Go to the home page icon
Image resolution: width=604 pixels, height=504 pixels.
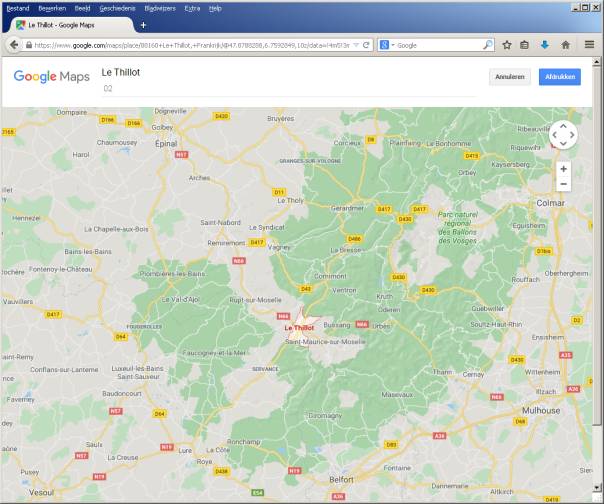pos(565,45)
